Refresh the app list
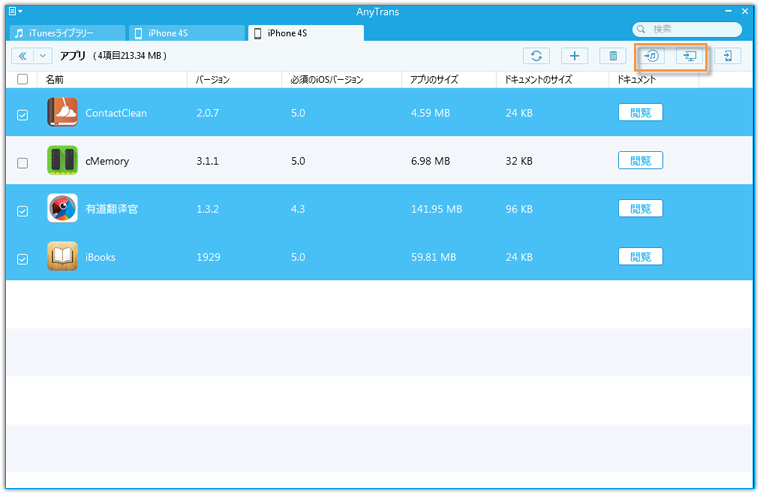760x494 pixels. coord(536,56)
